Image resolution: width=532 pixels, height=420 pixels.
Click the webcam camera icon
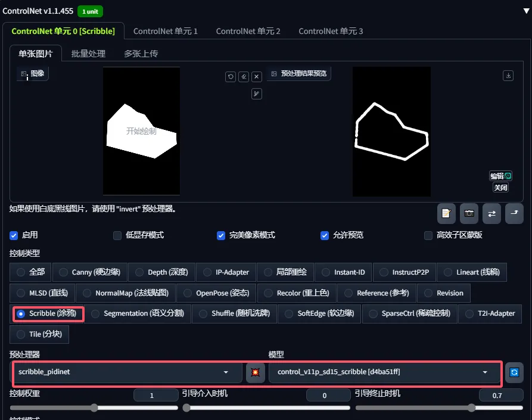pos(469,213)
